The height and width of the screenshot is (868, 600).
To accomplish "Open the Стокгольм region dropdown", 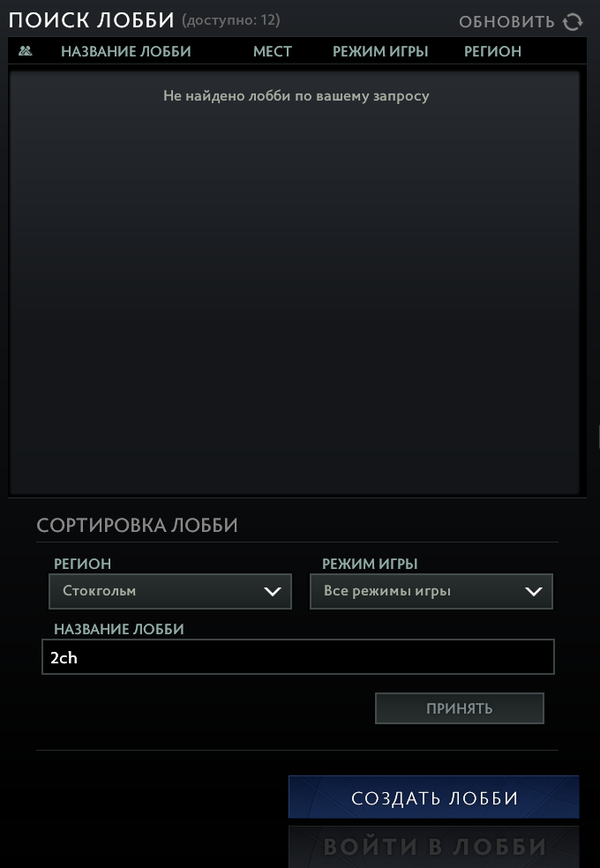I will pos(170,591).
